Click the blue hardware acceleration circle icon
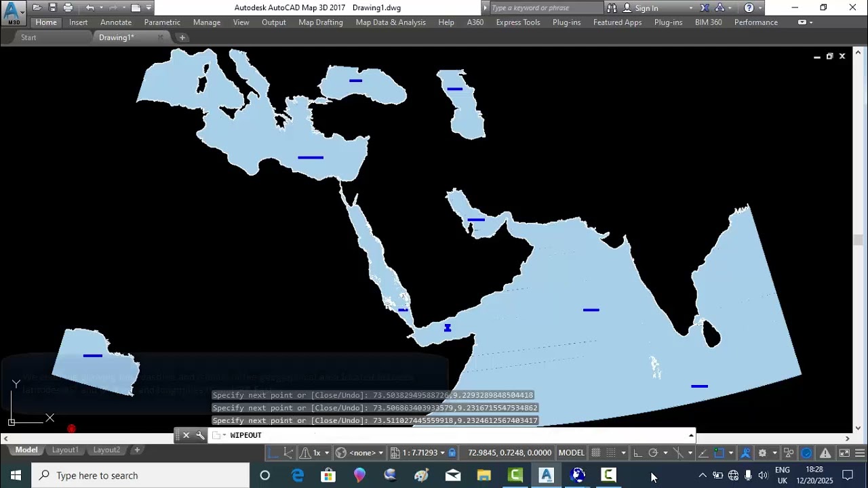 pos(806,453)
